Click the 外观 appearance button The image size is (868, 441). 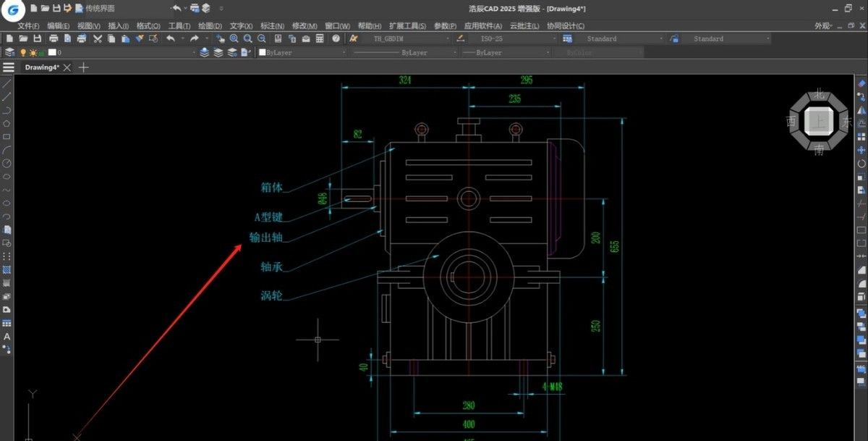pos(824,26)
